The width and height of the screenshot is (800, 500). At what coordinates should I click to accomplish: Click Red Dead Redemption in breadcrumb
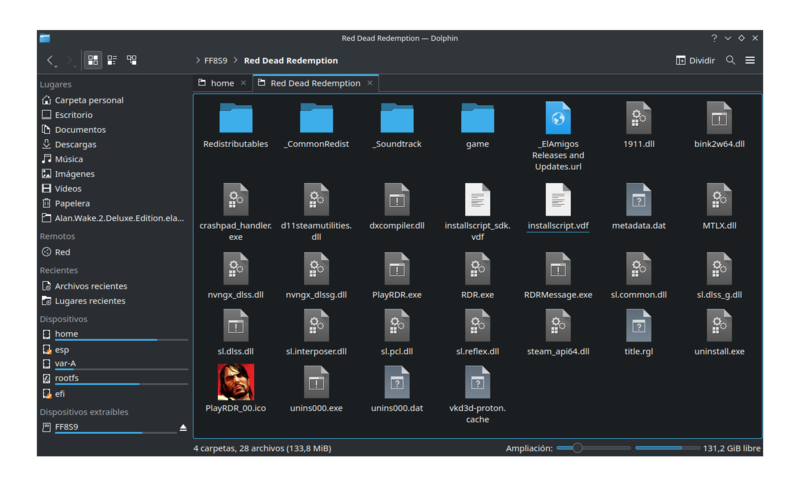tap(291, 60)
